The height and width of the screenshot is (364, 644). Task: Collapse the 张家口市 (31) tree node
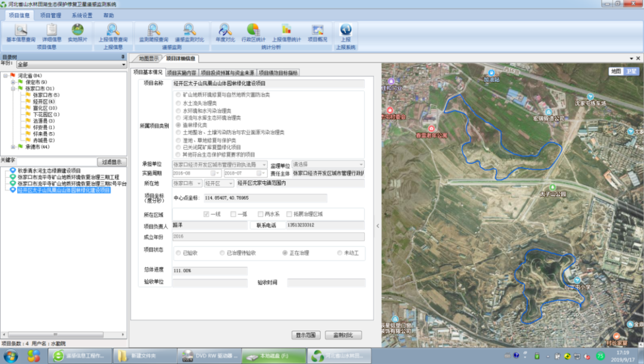pyautogui.click(x=13, y=89)
